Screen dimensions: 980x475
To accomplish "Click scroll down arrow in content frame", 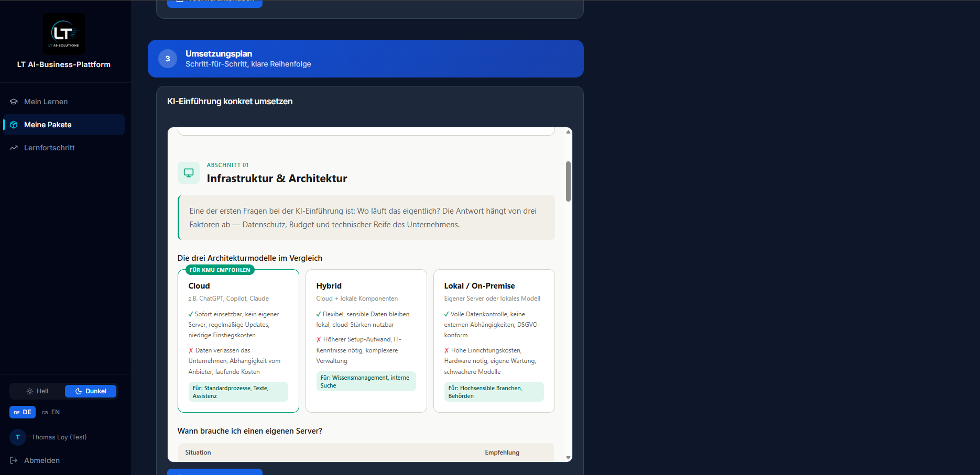I will tap(568, 458).
